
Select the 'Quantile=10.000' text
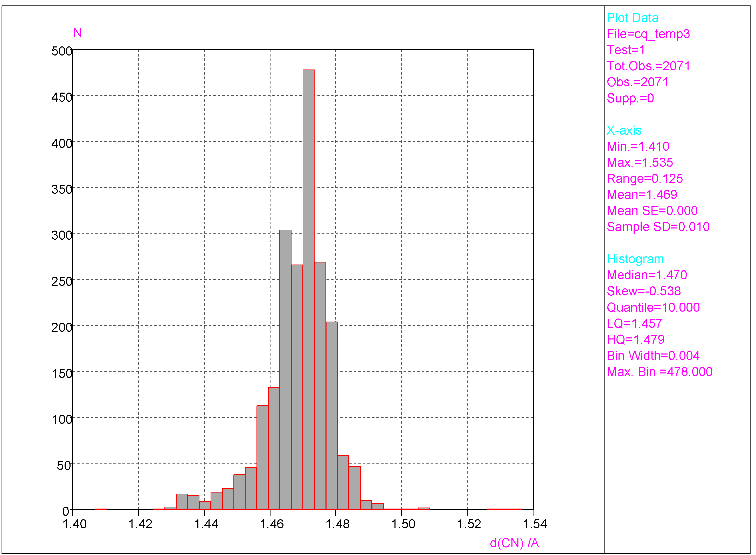click(653, 307)
